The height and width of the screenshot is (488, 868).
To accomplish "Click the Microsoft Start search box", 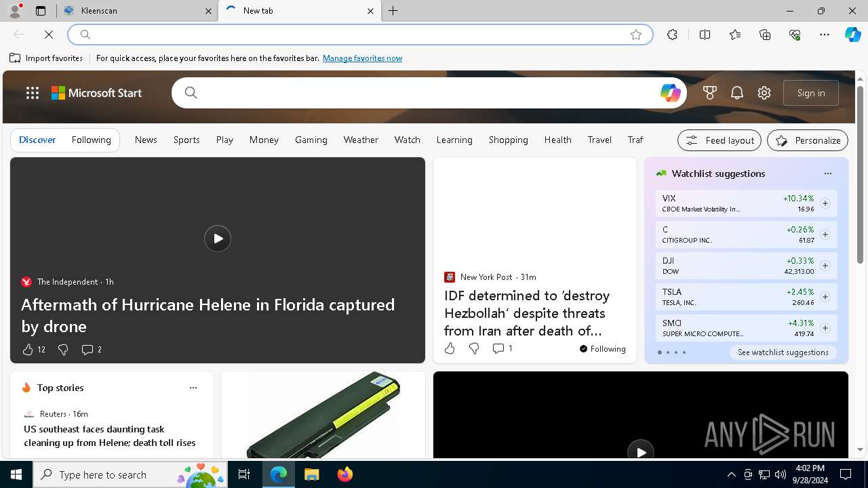I will [427, 93].
